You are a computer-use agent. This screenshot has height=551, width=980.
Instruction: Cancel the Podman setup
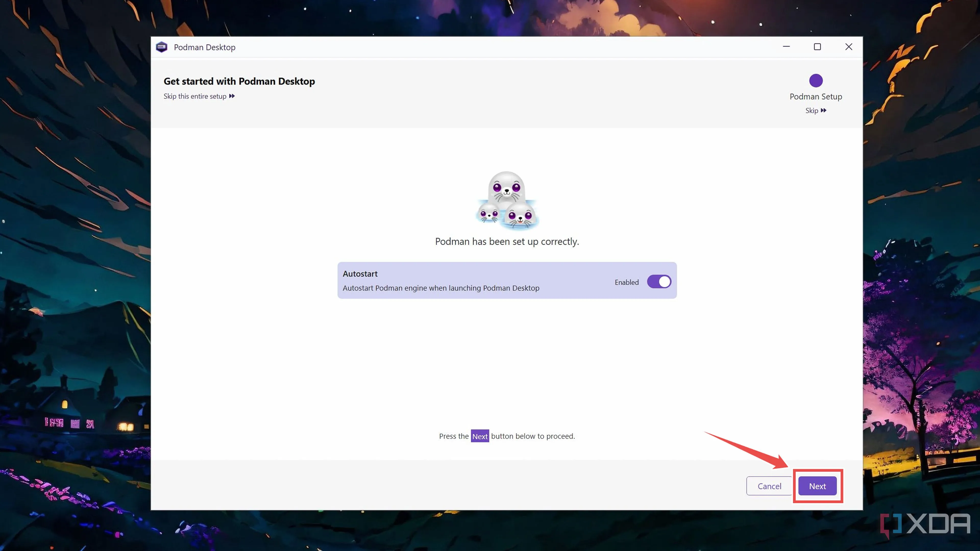(769, 486)
